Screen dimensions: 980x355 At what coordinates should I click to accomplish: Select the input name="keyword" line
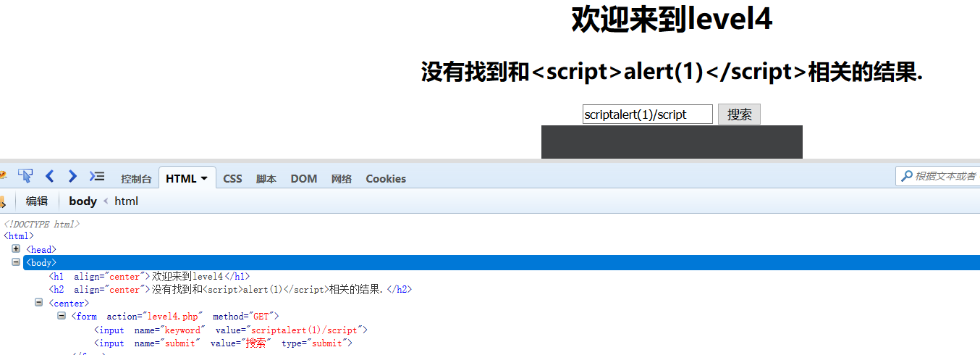[231, 330]
